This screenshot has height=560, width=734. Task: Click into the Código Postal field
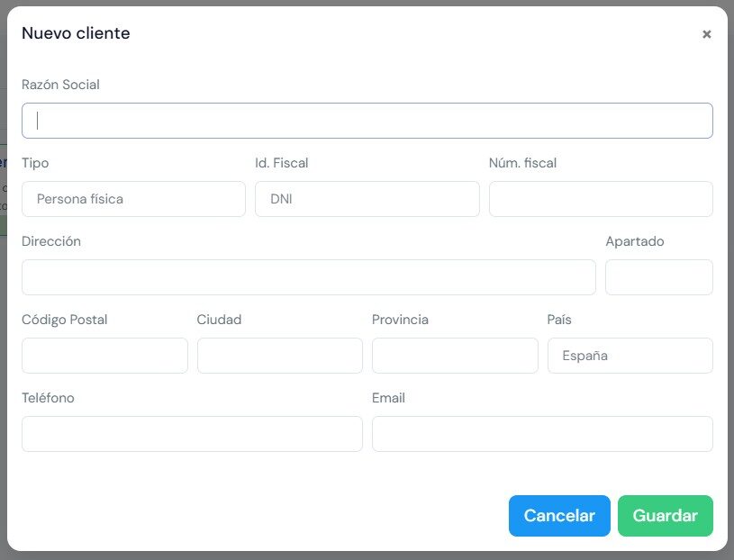104,356
